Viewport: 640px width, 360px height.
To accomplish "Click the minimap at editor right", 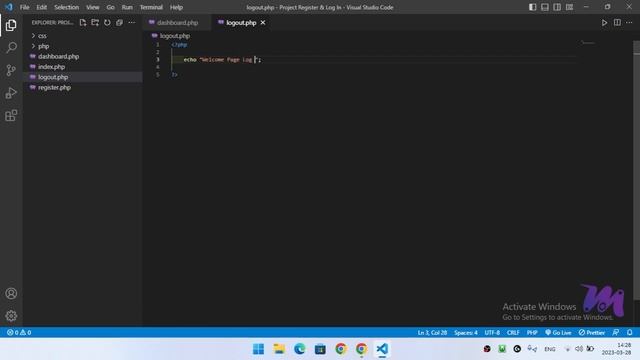I will [588, 43].
